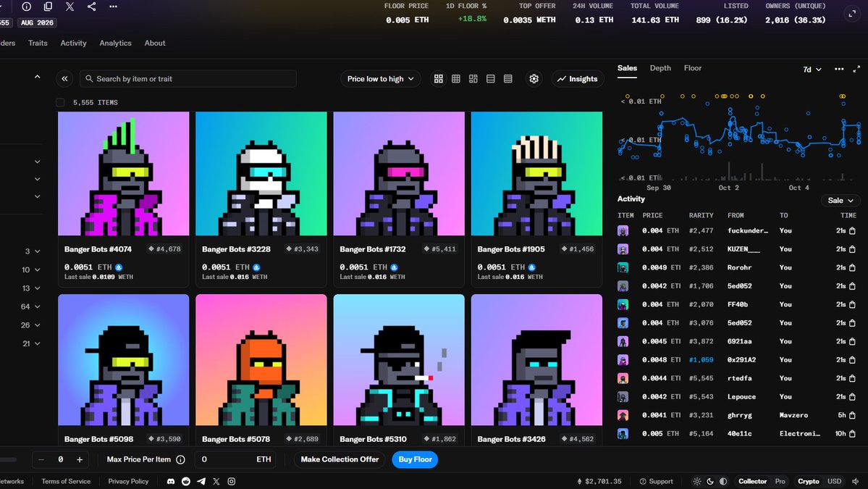View transaction icon for ghrryg sale row

853,415
